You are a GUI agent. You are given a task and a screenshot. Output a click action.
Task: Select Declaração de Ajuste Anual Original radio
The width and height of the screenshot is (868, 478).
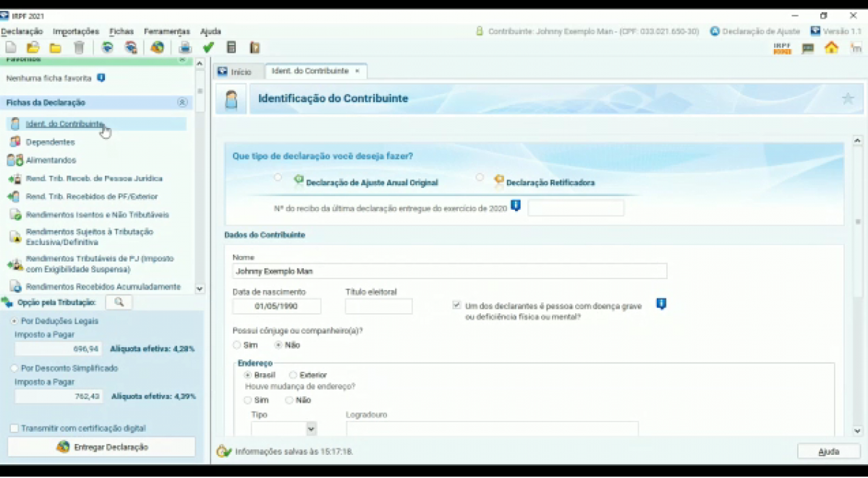278,177
